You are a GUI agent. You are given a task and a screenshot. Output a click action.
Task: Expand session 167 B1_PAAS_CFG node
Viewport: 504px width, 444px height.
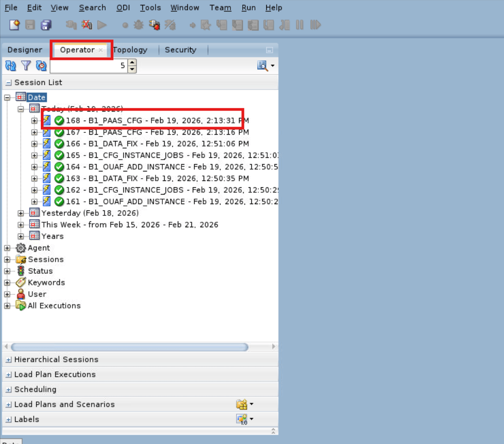click(x=35, y=132)
